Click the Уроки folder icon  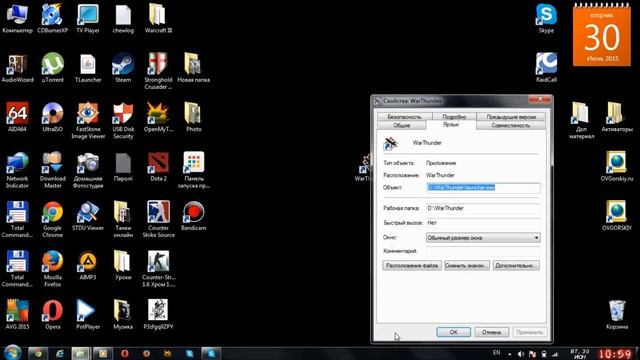pos(123,265)
